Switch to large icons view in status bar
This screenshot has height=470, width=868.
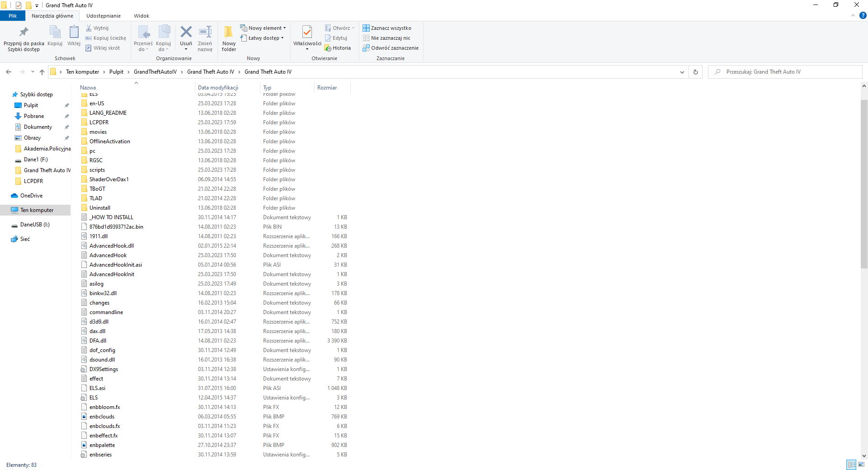tap(861, 465)
